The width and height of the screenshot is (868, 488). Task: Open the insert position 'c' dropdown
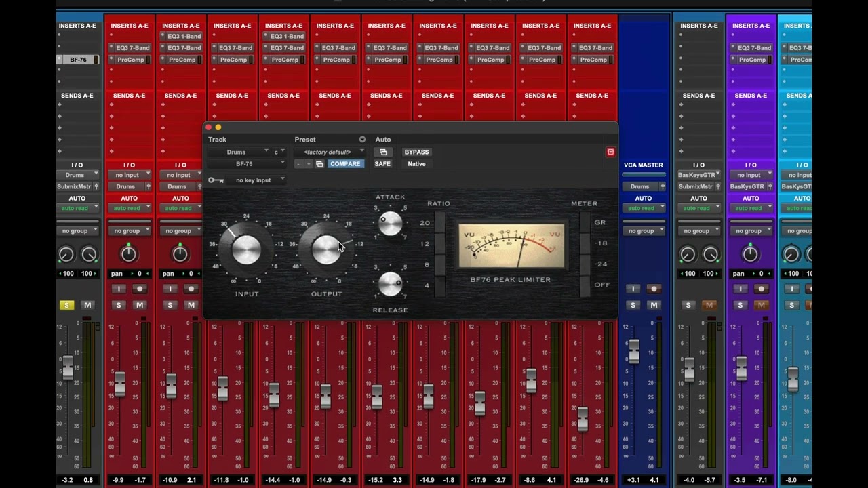tap(279, 152)
